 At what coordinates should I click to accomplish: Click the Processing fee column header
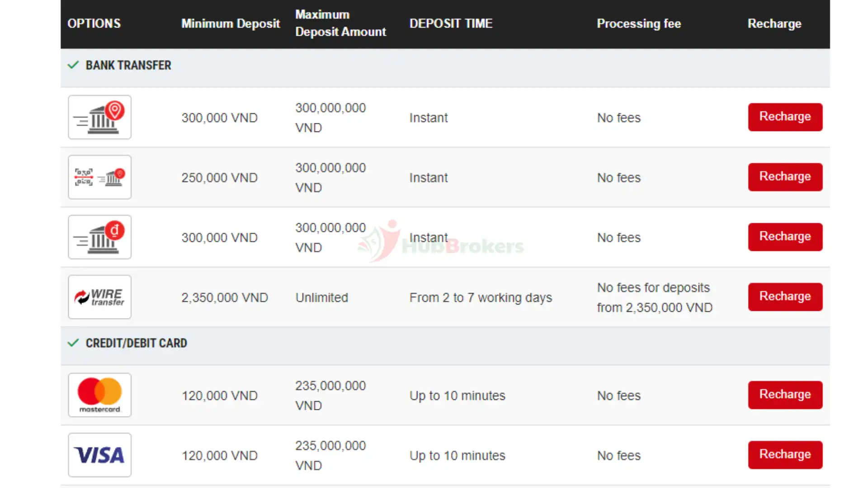tap(639, 23)
